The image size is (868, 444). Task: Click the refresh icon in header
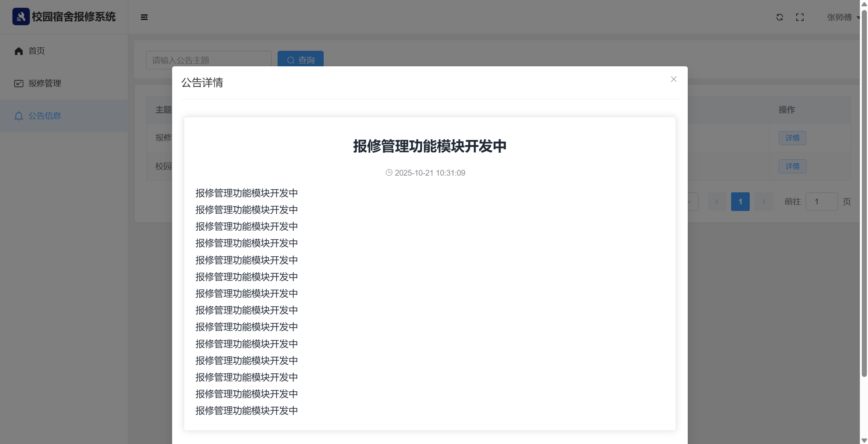pyautogui.click(x=780, y=17)
